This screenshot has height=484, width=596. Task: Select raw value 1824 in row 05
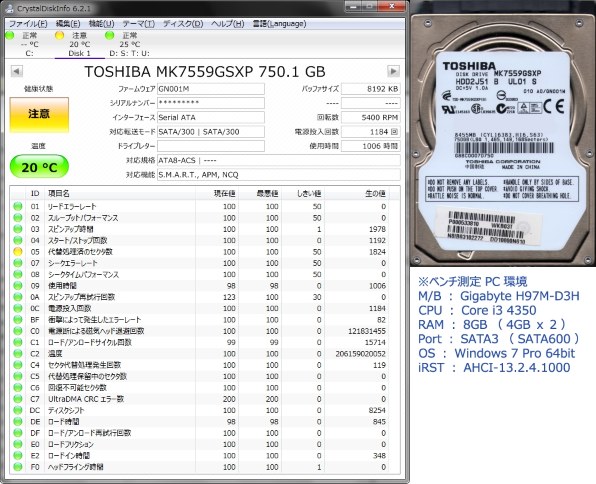377,252
